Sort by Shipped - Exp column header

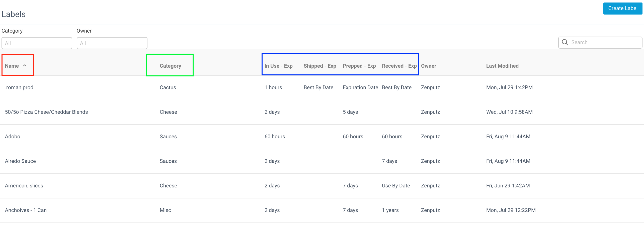pyautogui.click(x=320, y=66)
